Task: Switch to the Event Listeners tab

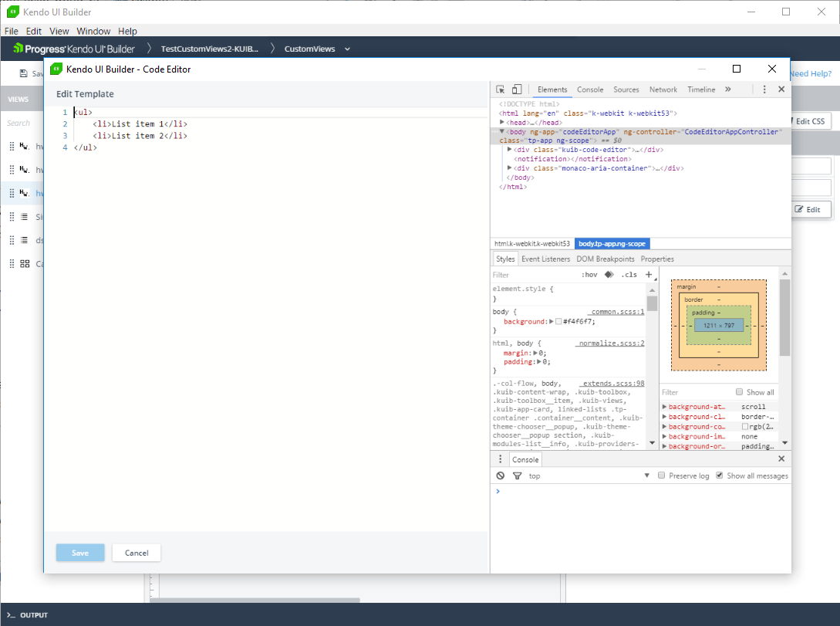Action: 545,259
